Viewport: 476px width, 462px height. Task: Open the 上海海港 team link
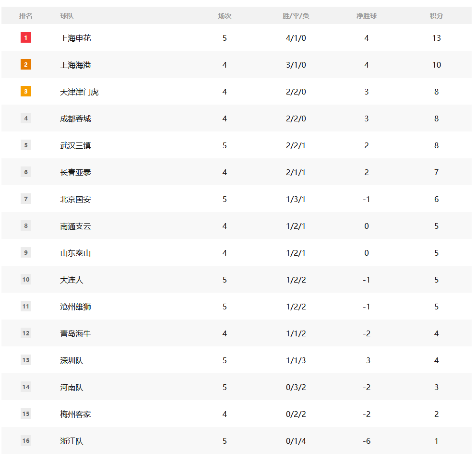75,65
